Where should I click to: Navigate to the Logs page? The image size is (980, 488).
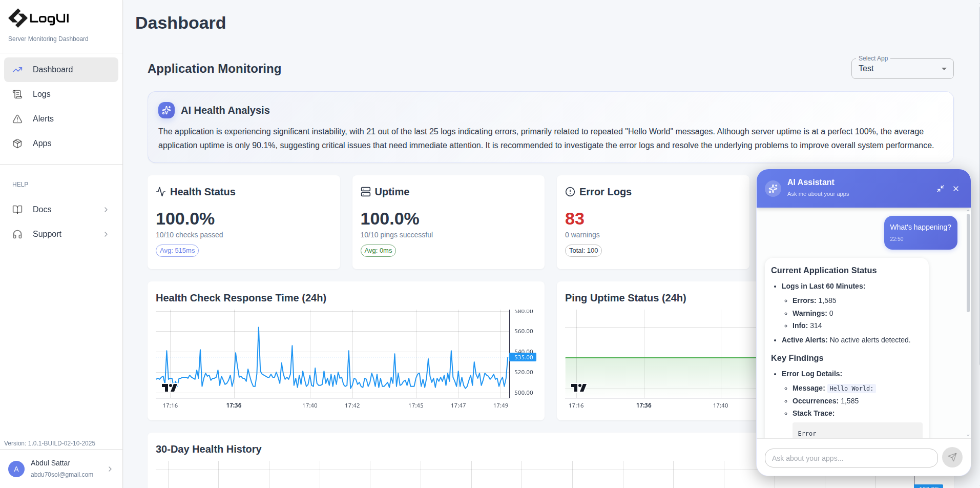pyautogui.click(x=42, y=94)
